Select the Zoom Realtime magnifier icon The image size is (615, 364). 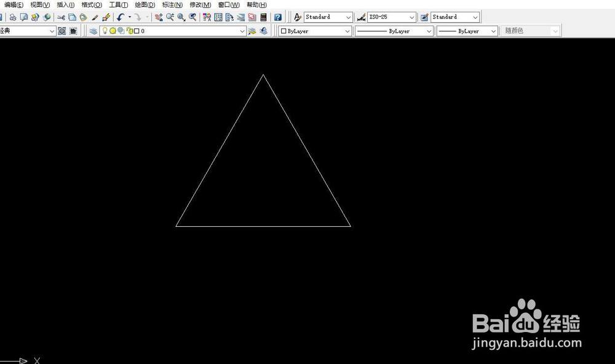pyautogui.click(x=170, y=17)
